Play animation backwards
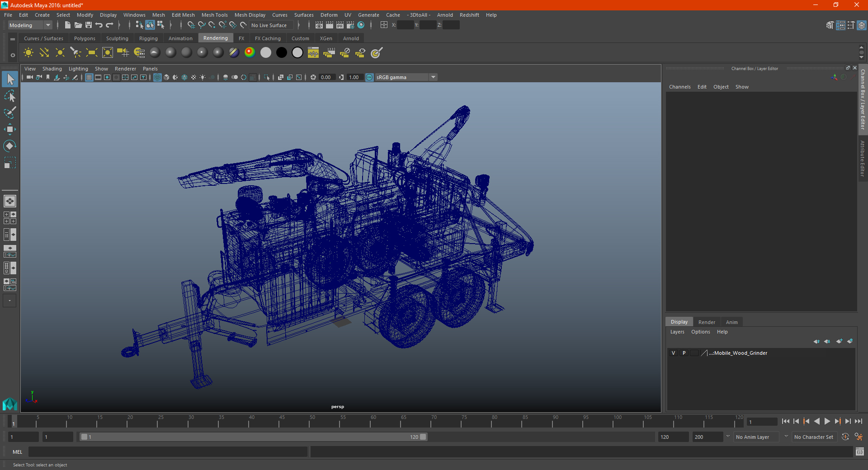The image size is (868, 470). (x=816, y=421)
